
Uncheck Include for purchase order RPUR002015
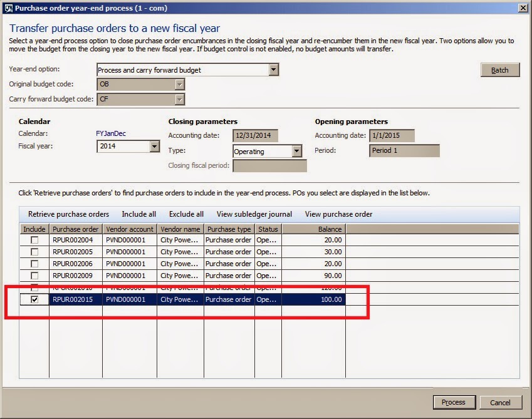pyautogui.click(x=33, y=299)
